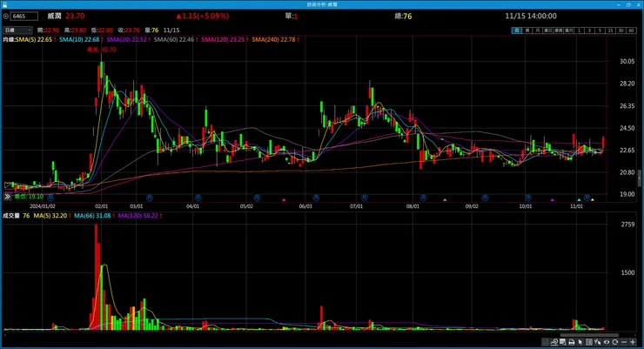This screenshot has height=349, width=644.
Task: Select the 60-minute timeframe button
Action: 631,30
